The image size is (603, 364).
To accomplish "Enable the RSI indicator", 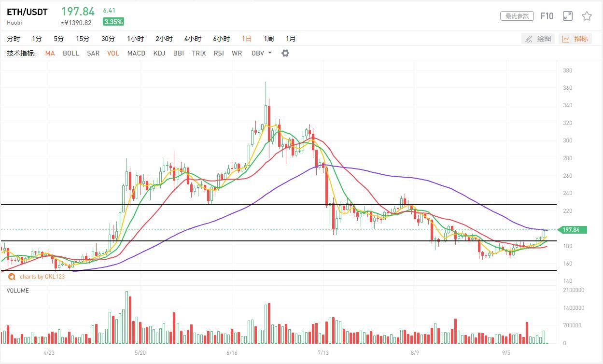I will (x=219, y=53).
